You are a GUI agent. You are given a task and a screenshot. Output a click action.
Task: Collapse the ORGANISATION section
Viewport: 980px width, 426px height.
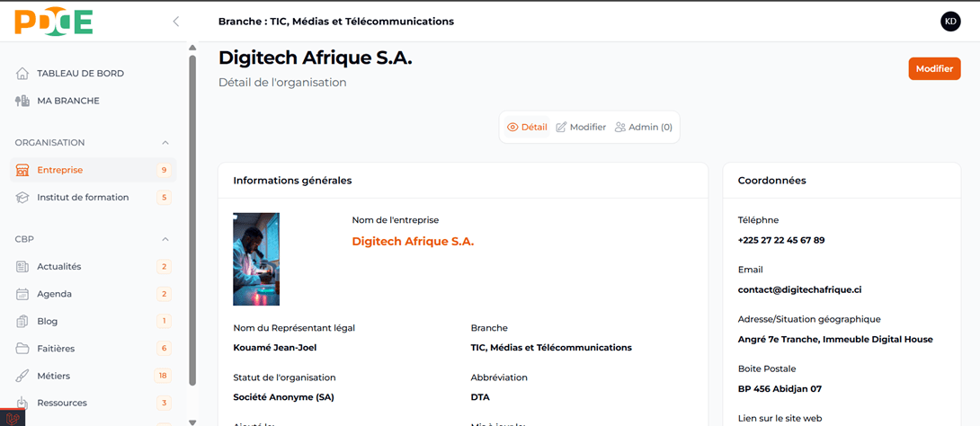[165, 143]
